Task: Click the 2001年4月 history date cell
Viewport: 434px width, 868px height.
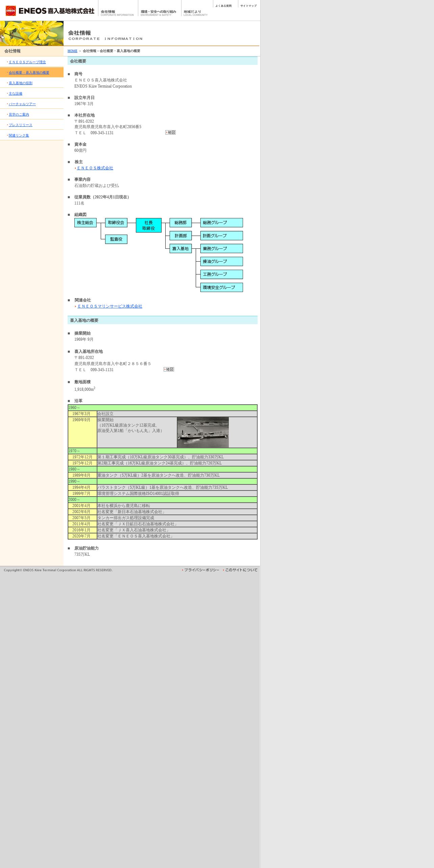Action: click(x=82, y=506)
